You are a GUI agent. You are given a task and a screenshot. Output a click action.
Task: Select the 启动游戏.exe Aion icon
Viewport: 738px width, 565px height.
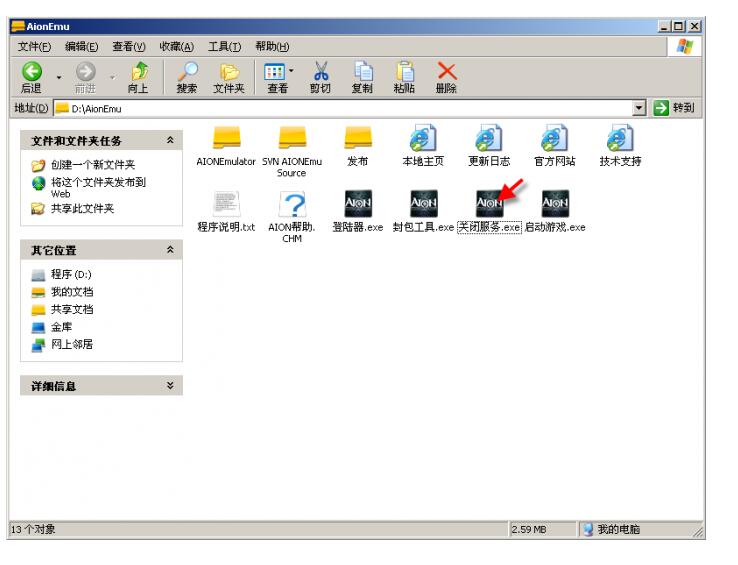555,211
